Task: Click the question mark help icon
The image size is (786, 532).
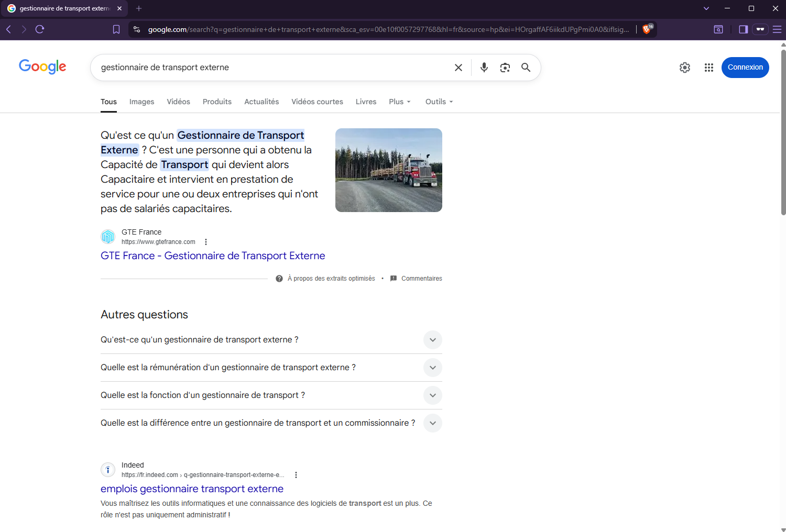Action: click(279, 279)
